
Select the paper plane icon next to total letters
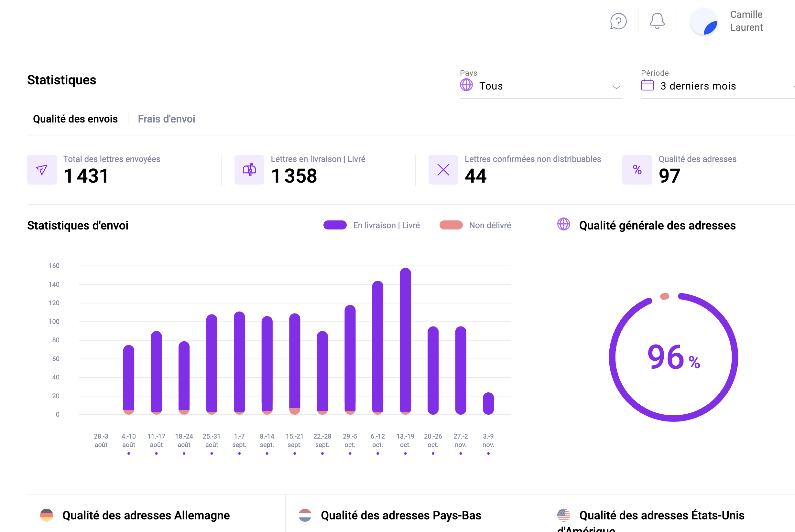(41, 170)
